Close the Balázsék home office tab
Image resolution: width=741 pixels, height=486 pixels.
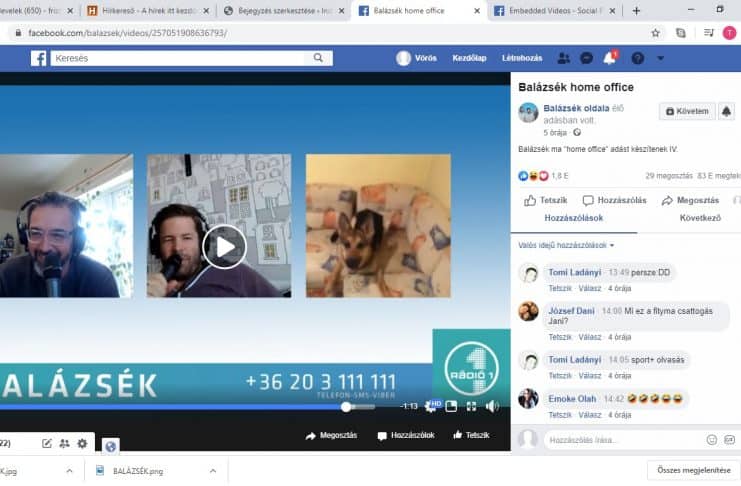pos(477,10)
